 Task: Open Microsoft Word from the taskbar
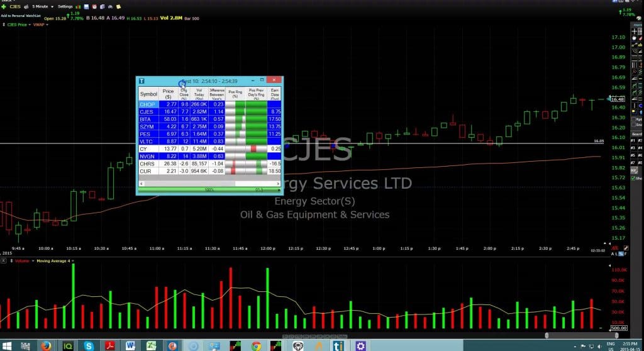pyautogui.click(x=130, y=346)
